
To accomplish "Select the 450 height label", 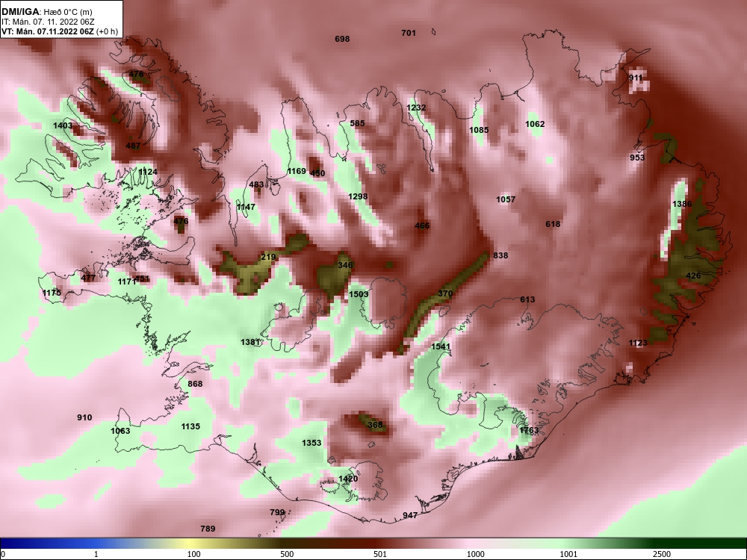I will point(317,173).
